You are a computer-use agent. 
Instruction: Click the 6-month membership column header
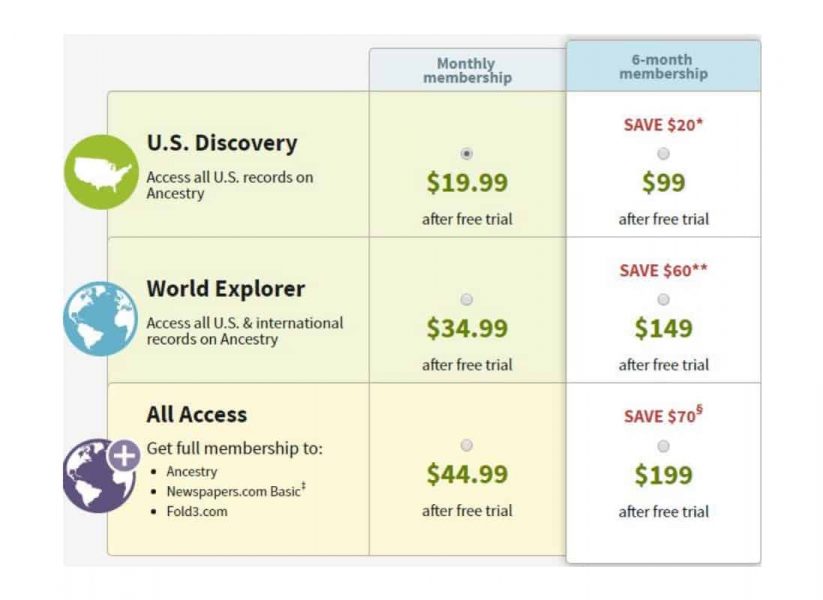[x=663, y=67]
